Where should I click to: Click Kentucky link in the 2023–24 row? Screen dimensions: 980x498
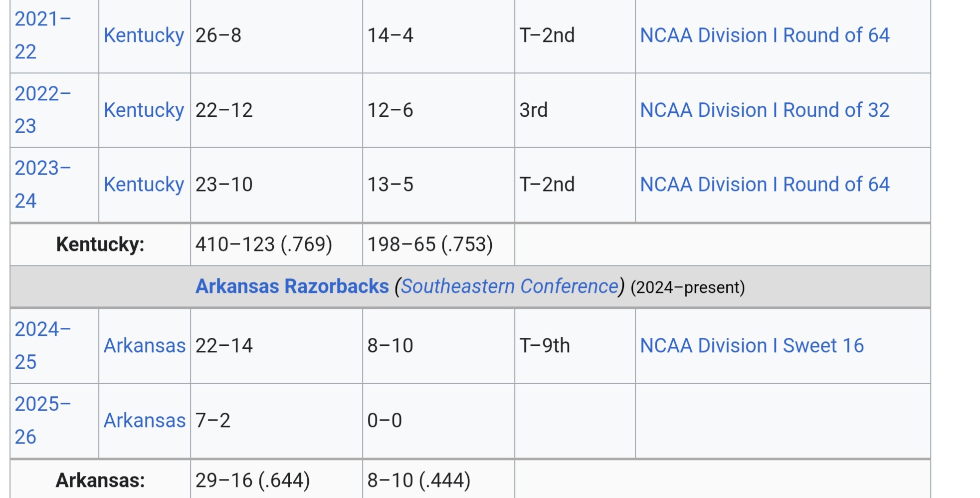pos(144,185)
